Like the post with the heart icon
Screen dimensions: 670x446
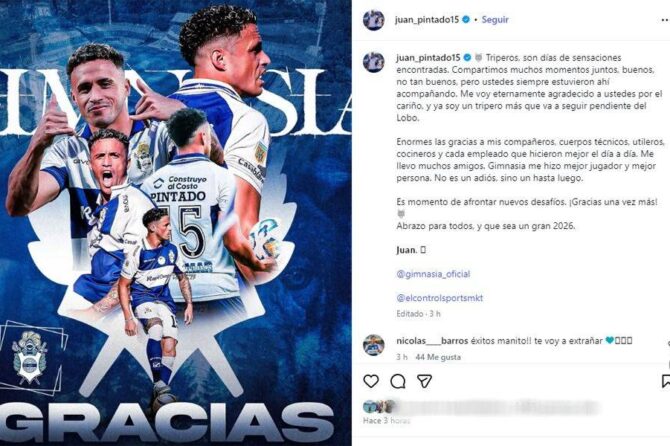371,381
